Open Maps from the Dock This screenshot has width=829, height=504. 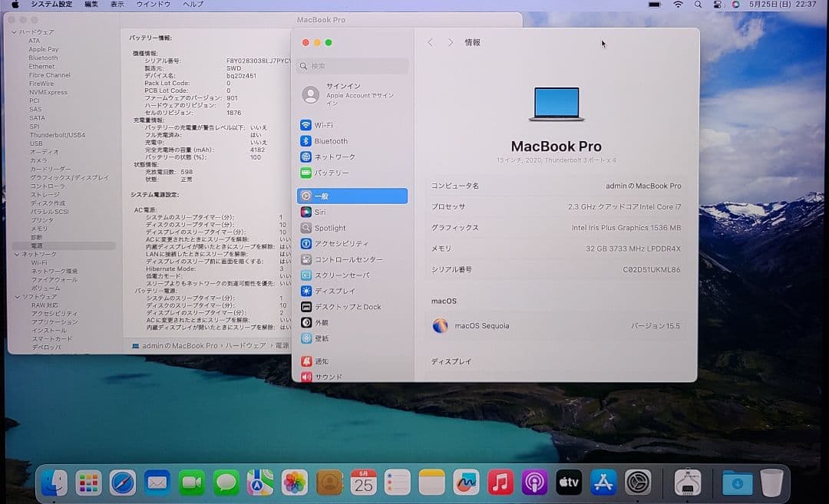tap(260, 483)
